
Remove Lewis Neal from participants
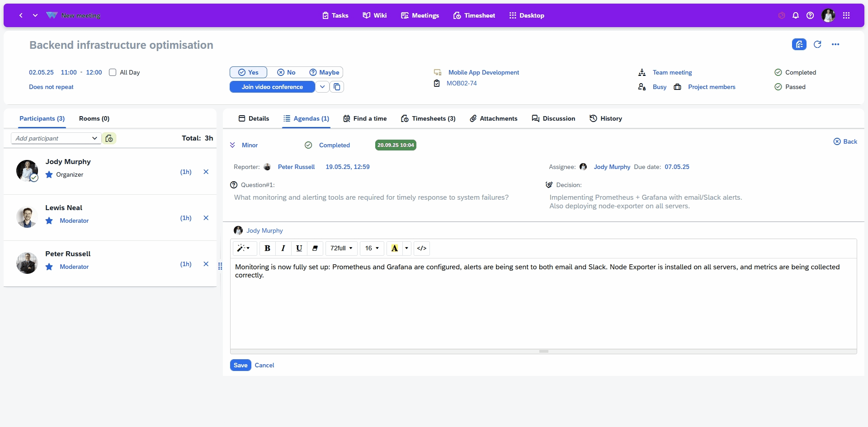pyautogui.click(x=206, y=218)
